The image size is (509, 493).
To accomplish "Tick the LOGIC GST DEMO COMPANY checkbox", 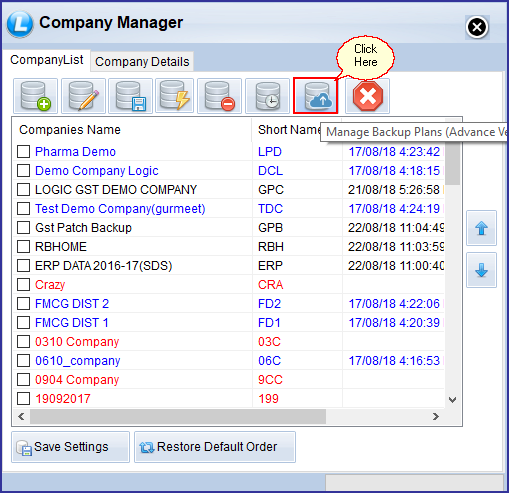I will [23, 190].
